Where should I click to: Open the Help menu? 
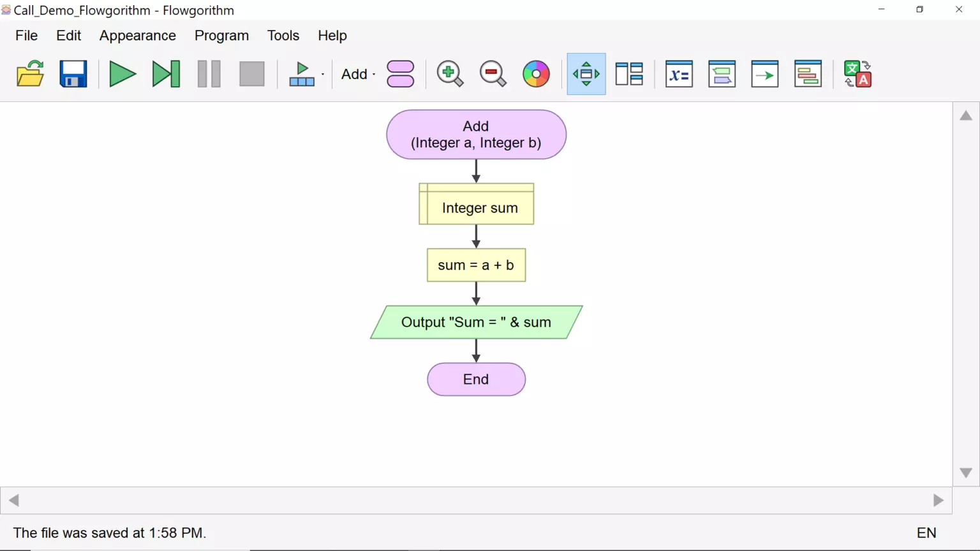click(332, 36)
